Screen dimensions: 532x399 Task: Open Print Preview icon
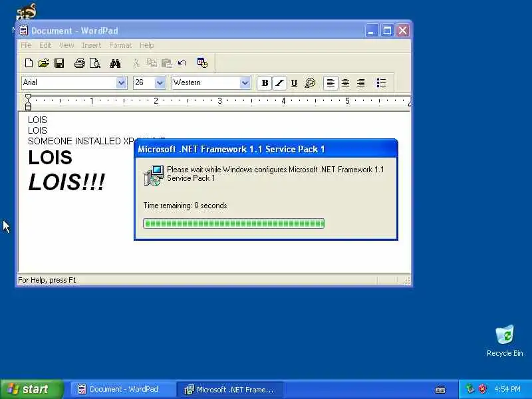[95, 63]
